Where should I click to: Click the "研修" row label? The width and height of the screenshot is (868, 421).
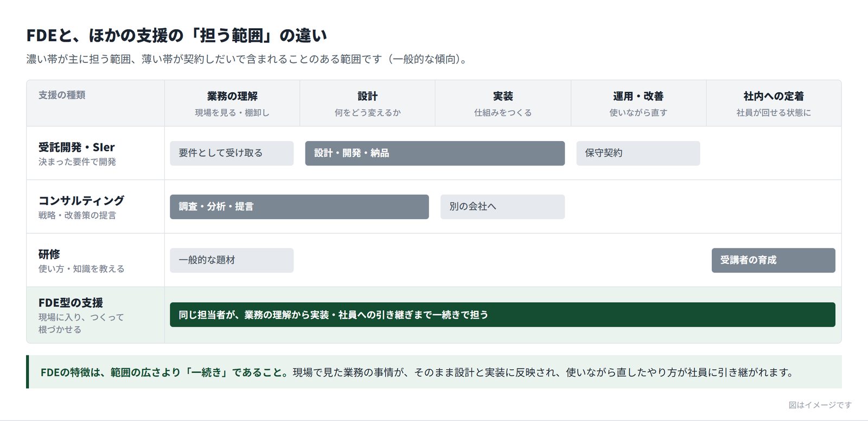pyautogui.click(x=49, y=254)
